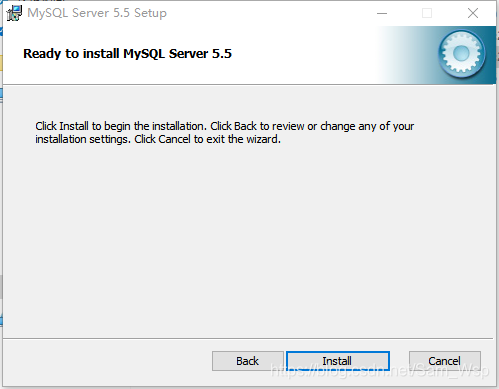
Task: Click the 'Ready to install MySQL Server 5.5' heading
Action: [127, 53]
